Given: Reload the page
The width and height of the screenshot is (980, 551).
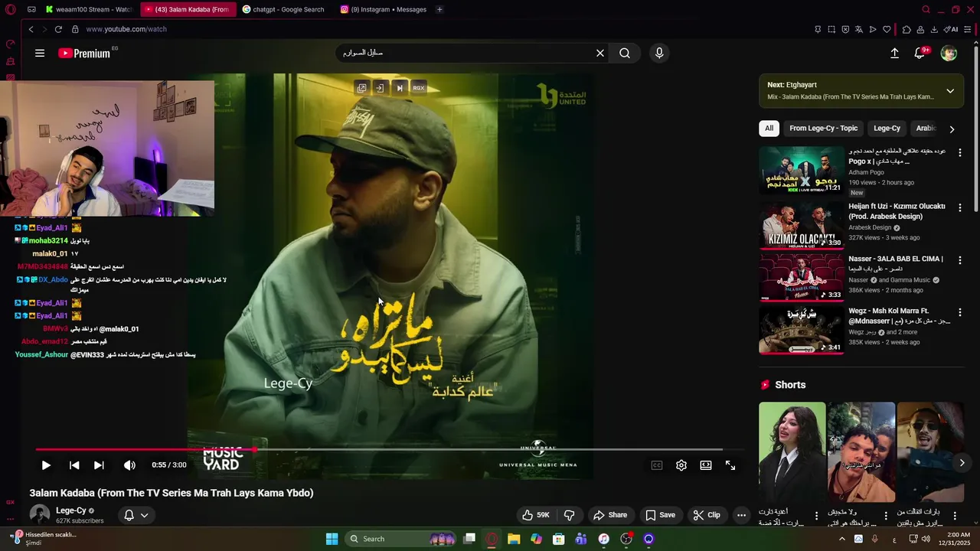Looking at the screenshot, I should point(58,29).
